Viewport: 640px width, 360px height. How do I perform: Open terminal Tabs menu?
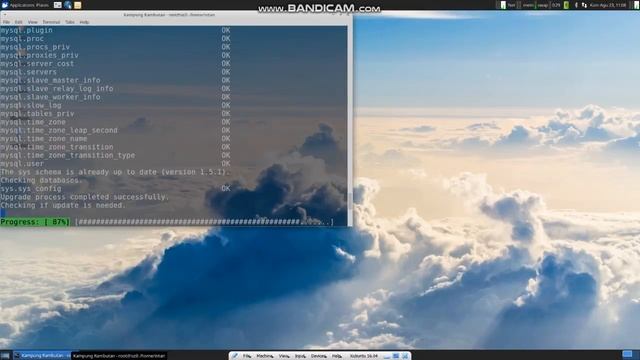click(70, 22)
